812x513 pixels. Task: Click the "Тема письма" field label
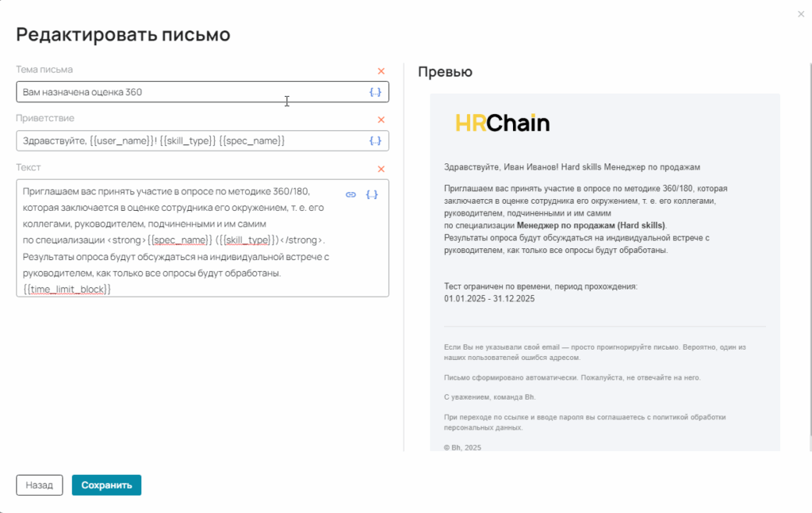(44, 70)
